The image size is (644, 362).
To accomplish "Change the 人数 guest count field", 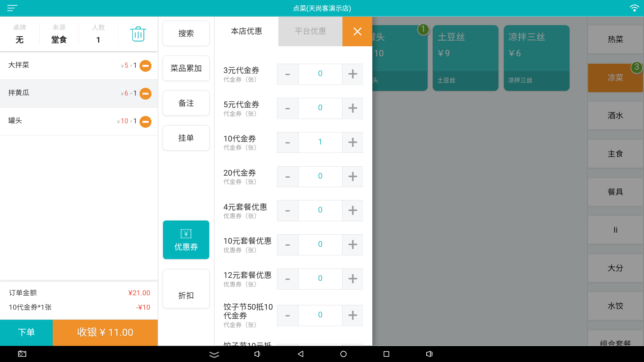I will pyautogui.click(x=98, y=34).
